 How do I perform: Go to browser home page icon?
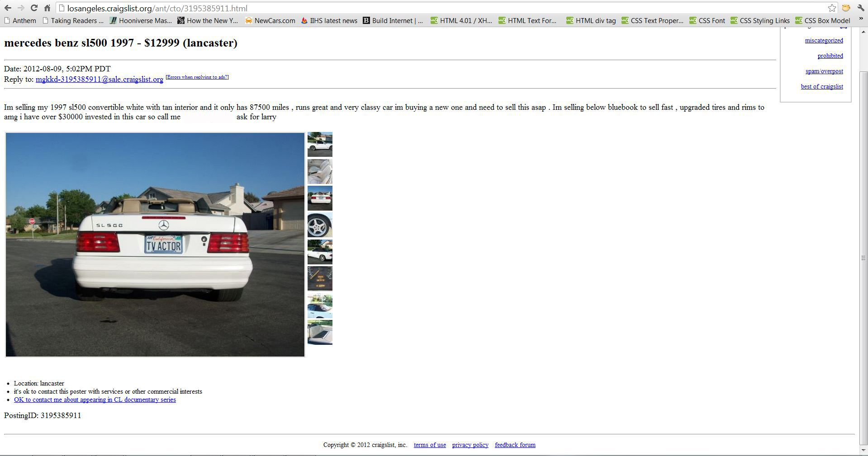pos(47,8)
